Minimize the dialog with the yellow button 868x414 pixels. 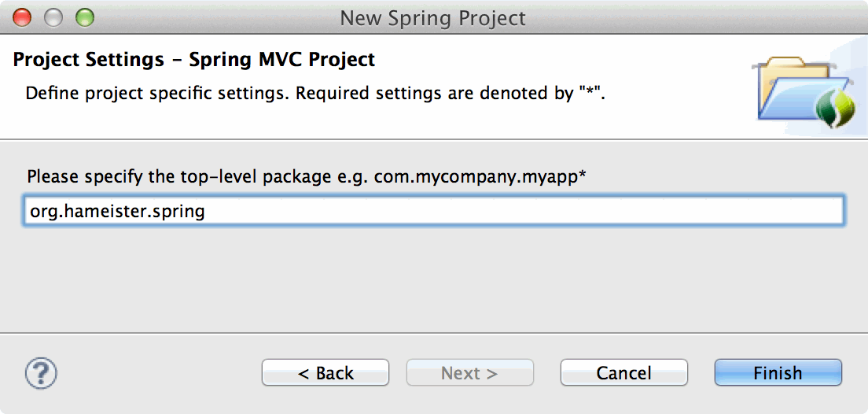(x=53, y=17)
